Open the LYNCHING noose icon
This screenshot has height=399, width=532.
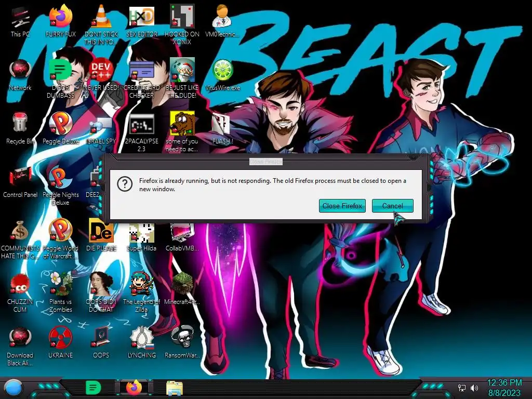(x=142, y=343)
